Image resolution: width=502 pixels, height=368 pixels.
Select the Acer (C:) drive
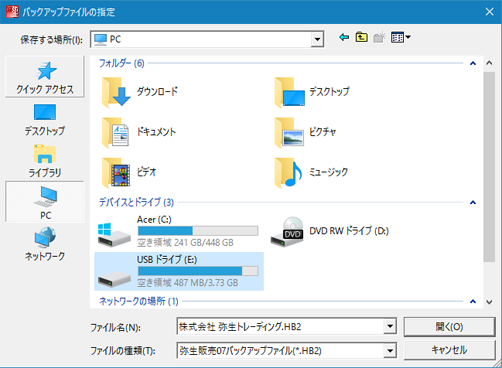click(179, 231)
